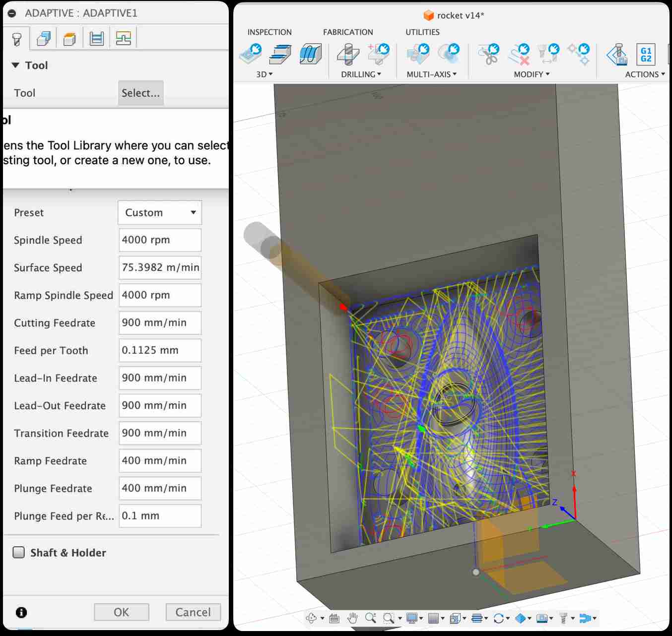
Task: Select the 3D pocket clearing tool icon
Action: pyautogui.click(x=251, y=54)
